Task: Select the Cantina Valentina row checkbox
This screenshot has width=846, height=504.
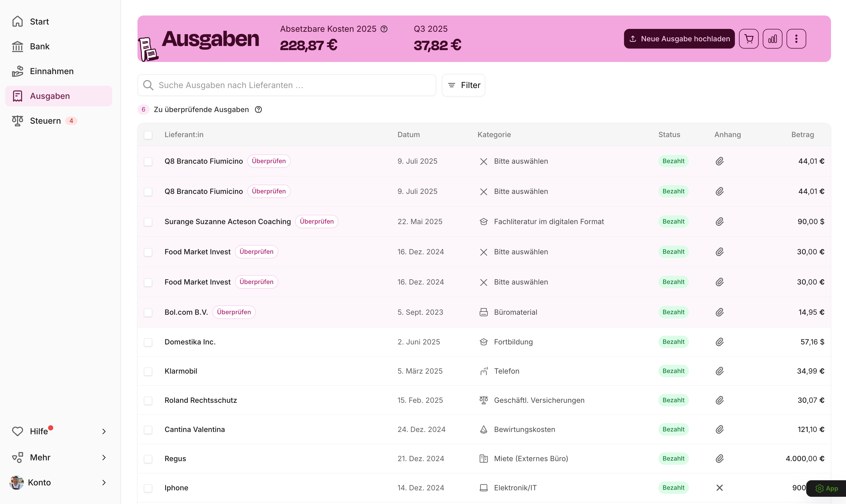Action: (x=148, y=430)
